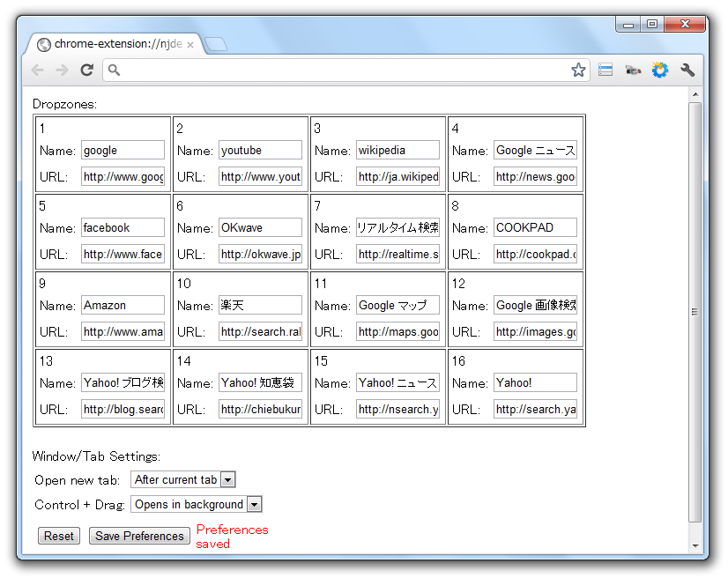Viewport: 728px width, 578px height.
Task: Edit the 'Google マップ' name field
Action: [397, 305]
